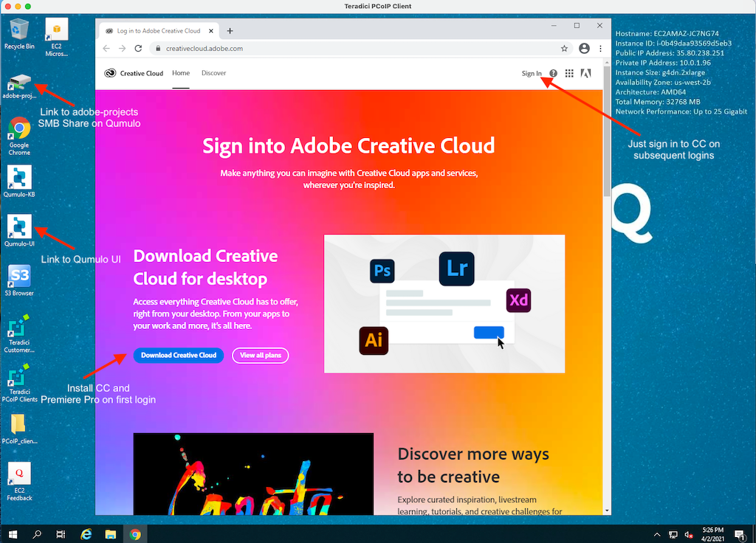Viewport: 756px width, 543px height.
Task: Open the Chrome three-dot menu
Action: tap(601, 48)
